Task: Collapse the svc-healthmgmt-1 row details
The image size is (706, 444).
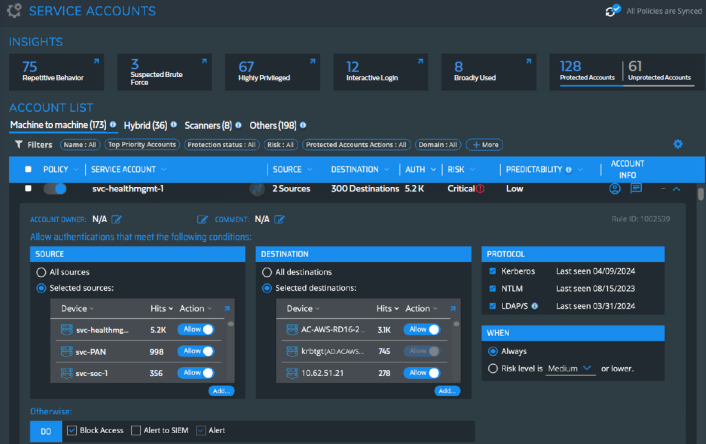Action: (x=677, y=188)
